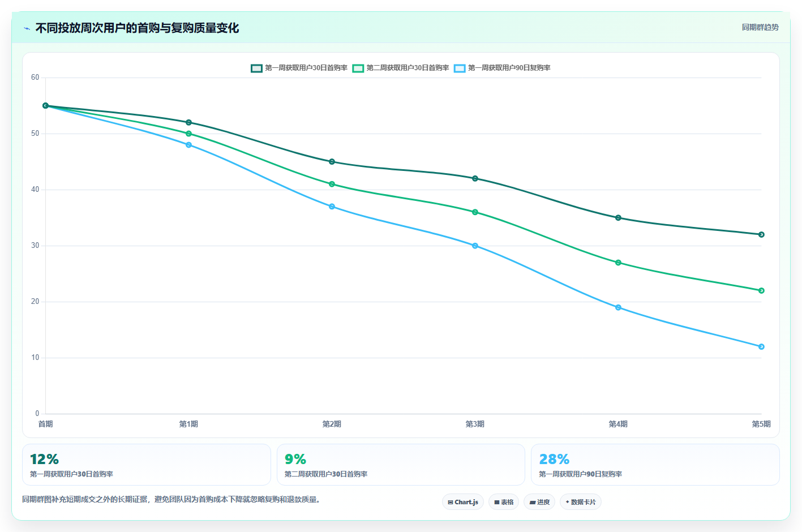Click the lightning icon beside the chart title

pos(27,28)
